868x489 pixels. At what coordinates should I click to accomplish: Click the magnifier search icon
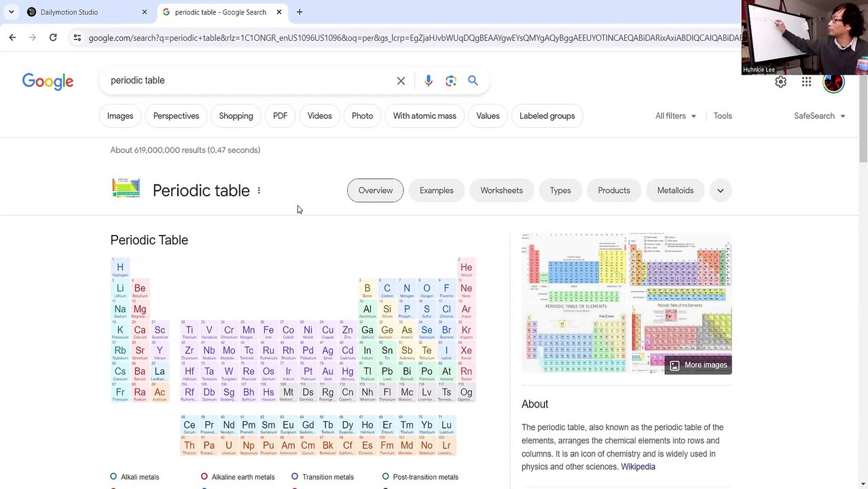473,81
